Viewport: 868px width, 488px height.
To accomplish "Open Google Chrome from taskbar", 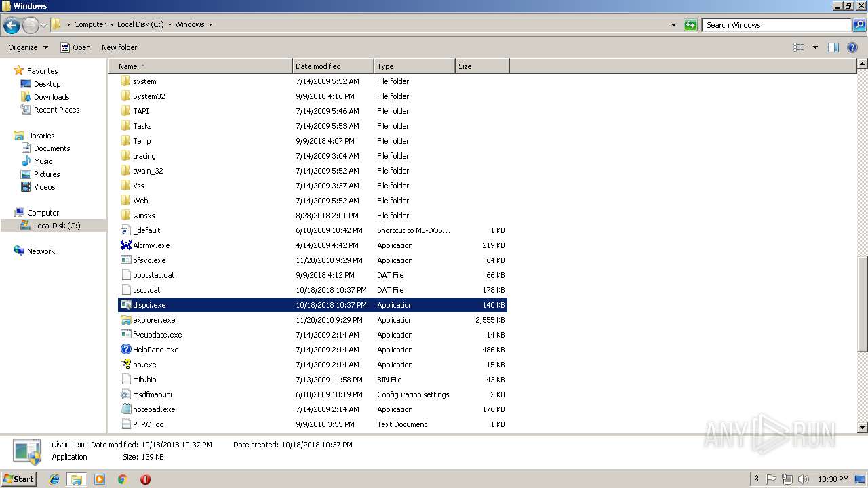I will [x=122, y=479].
